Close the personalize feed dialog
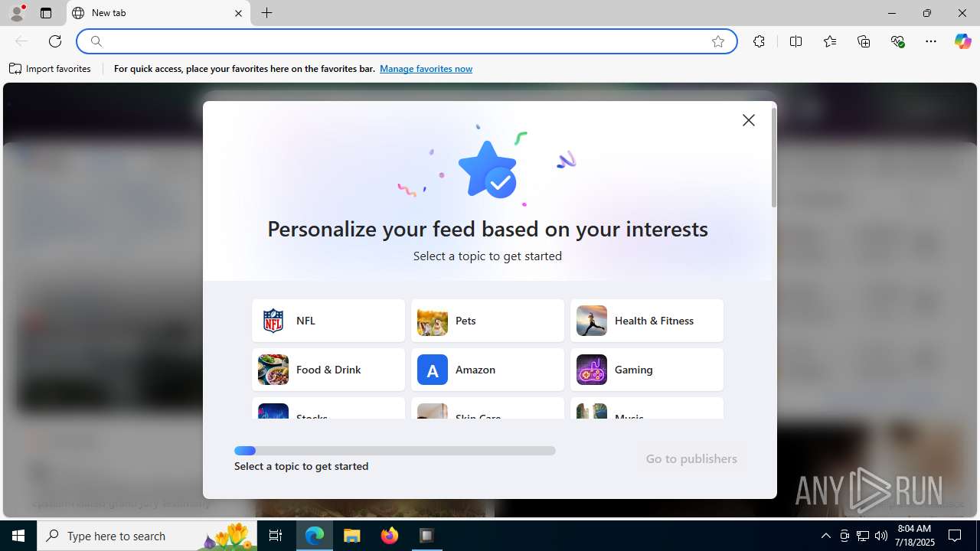The image size is (980, 551). (x=749, y=120)
